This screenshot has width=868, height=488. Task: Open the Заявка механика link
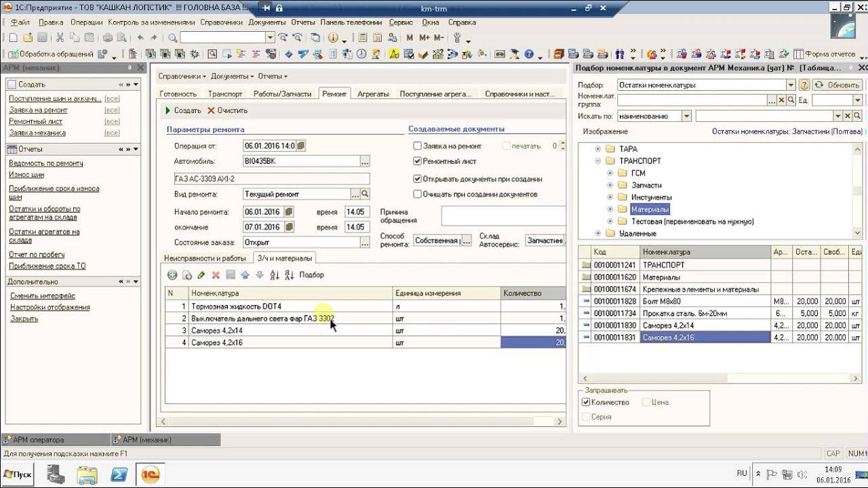tap(37, 133)
